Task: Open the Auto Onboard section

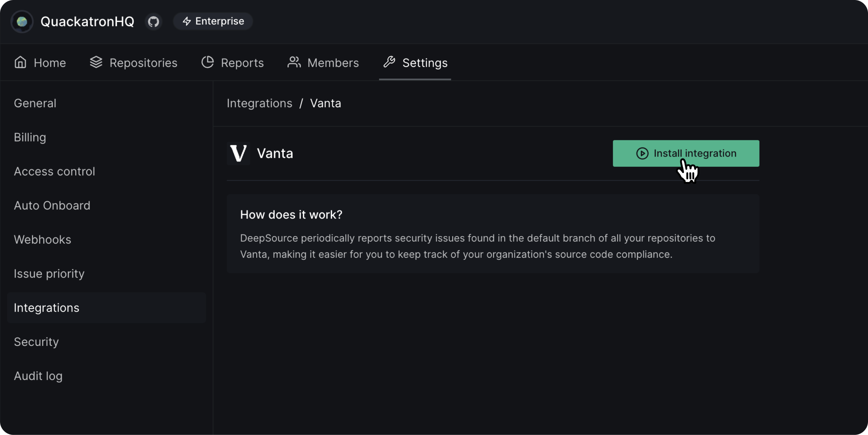Action: pos(52,206)
